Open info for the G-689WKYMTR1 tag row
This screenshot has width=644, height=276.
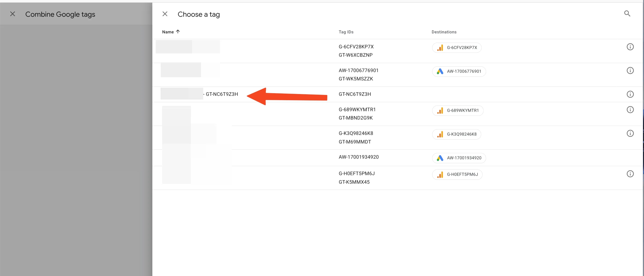(x=630, y=110)
